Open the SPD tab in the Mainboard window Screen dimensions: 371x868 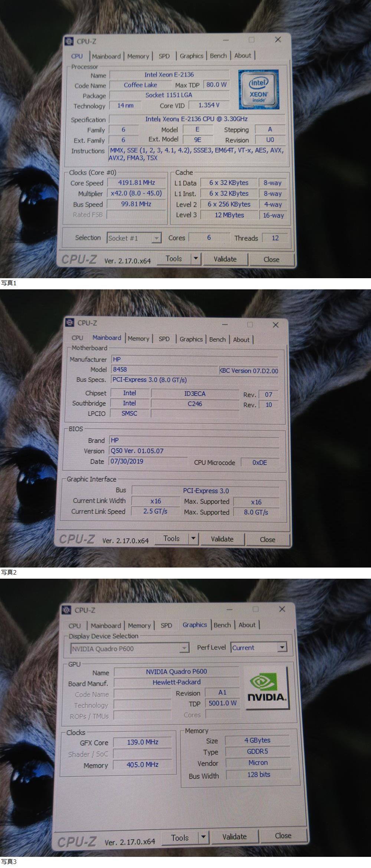[164, 339]
